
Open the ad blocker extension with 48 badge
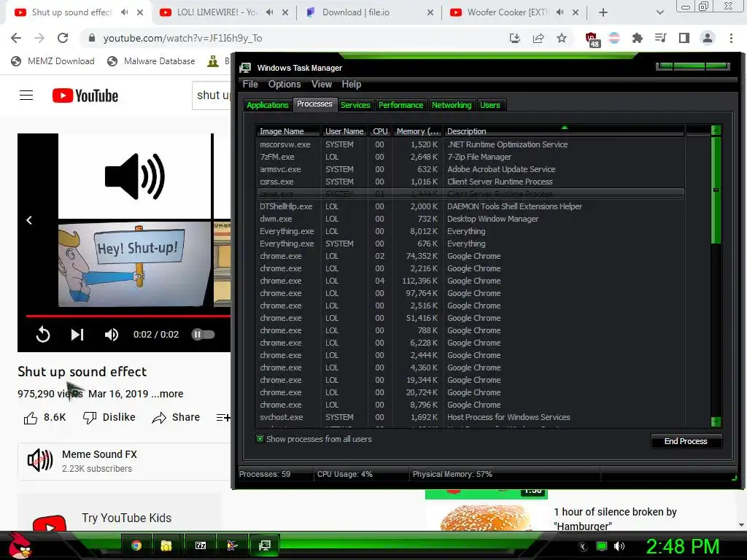(592, 39)
